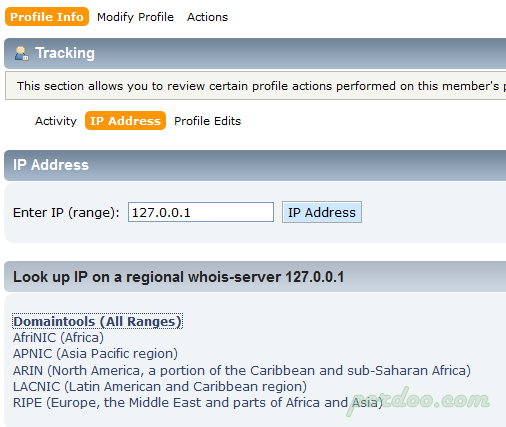Viewport: 506px width, 427px height.
Task: Click the IP Address panel header
Action: pos(255,165)
